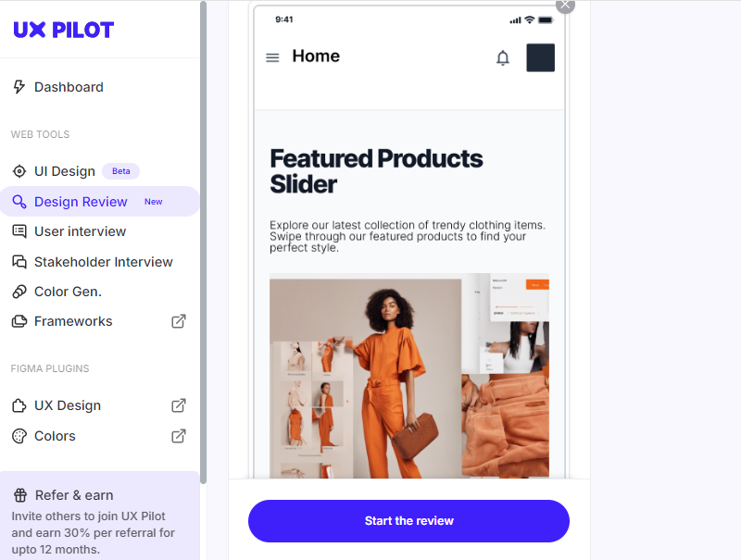
Task: Open Frameworks external link icon
Action: tap(178, 321)
